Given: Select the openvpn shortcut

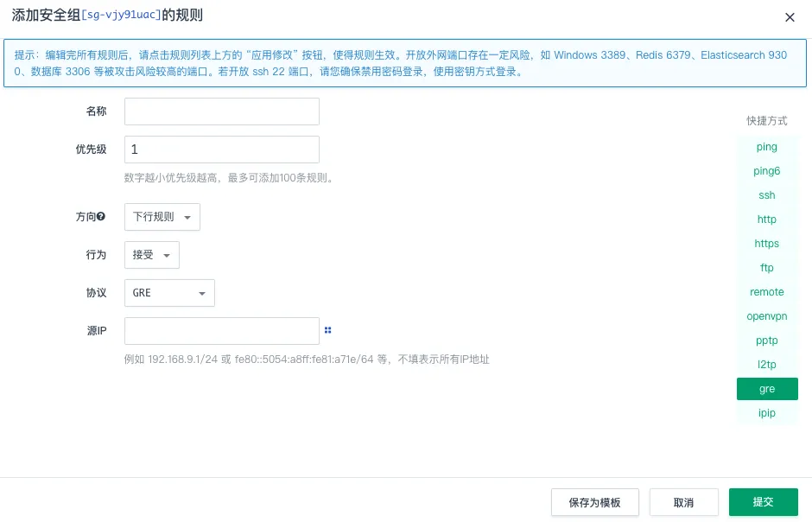Looking at the screenshot, I should (766, 316).
